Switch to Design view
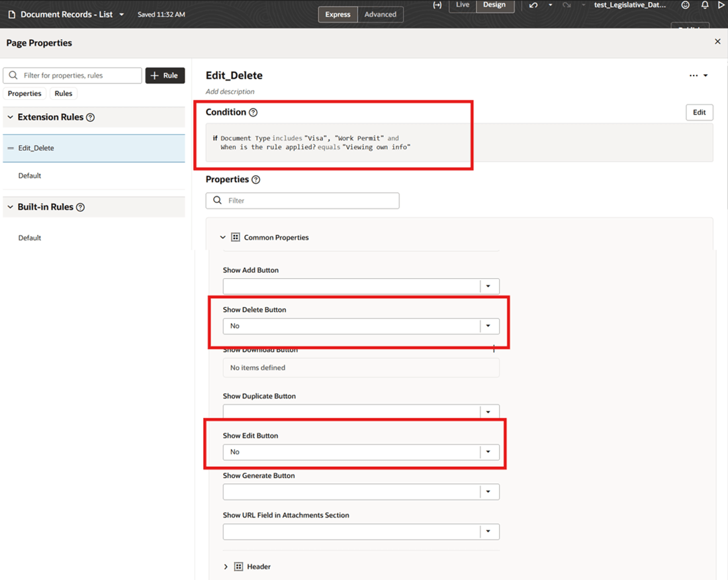Screen dimensions: 728x580 point(494,5)
